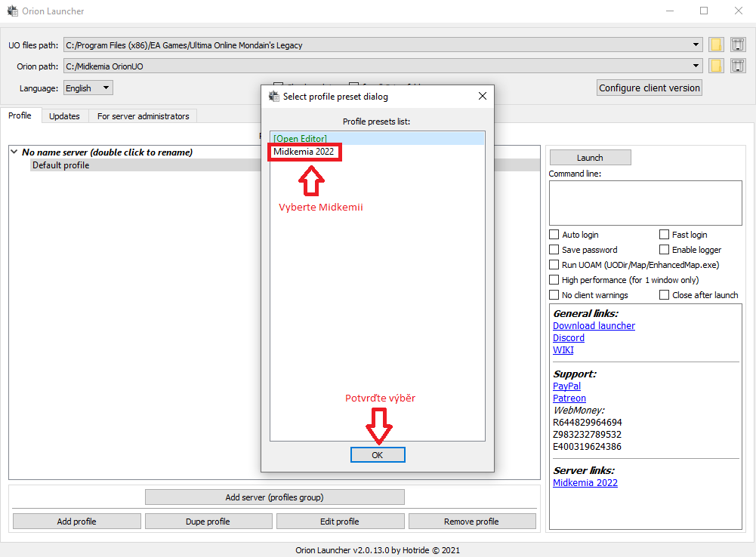756x557 pixels.
Task: Enable the Fast login checkbox
Action: [x=664, y=235]
